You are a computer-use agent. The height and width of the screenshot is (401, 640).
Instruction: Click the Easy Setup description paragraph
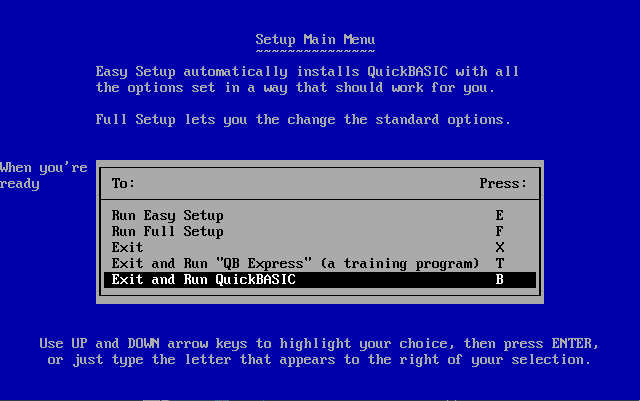(307, 80)
